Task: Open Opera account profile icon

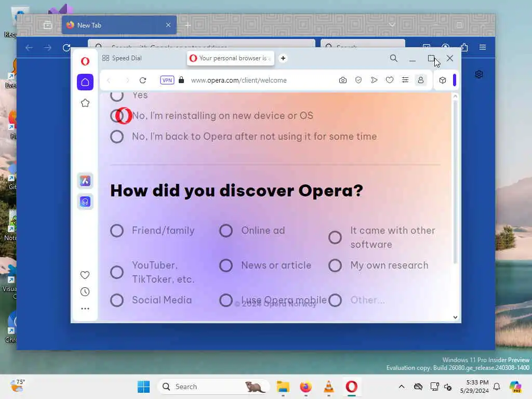Action: (x=421, y=81)
